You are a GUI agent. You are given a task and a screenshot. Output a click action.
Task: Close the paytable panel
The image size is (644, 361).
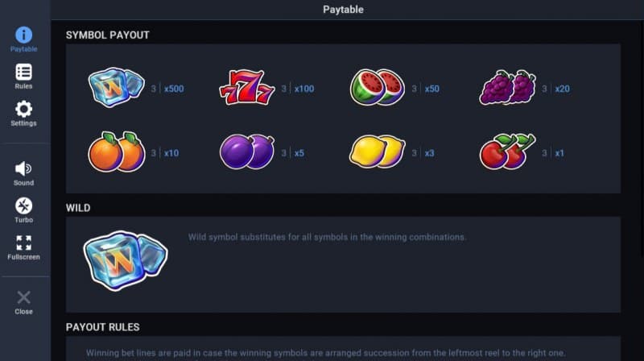point(24,297)
